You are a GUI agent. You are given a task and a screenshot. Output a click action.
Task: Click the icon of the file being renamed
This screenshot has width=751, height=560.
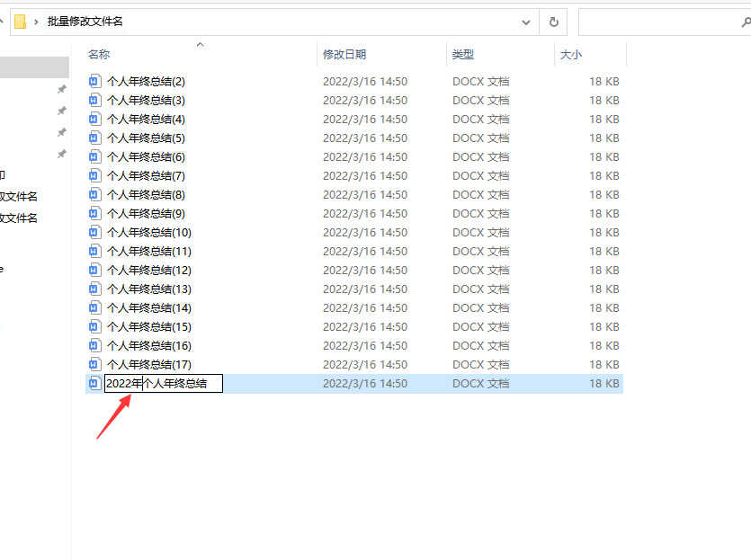94,384
